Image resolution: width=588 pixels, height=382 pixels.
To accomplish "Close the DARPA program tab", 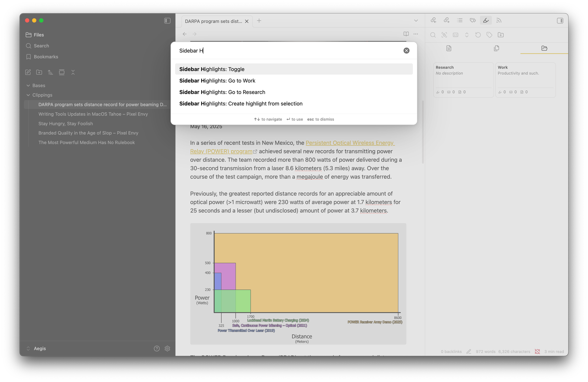I will tap(247, 21).
